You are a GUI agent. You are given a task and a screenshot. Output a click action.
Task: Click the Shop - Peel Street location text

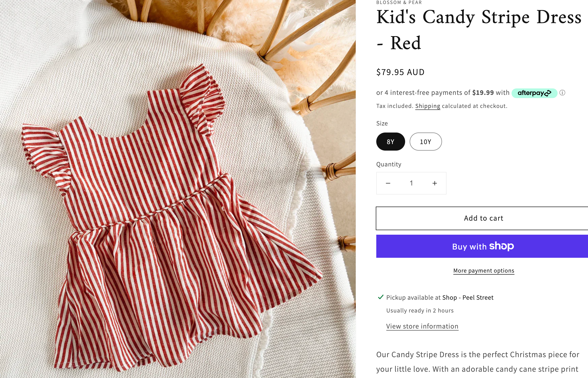(468, 298)
